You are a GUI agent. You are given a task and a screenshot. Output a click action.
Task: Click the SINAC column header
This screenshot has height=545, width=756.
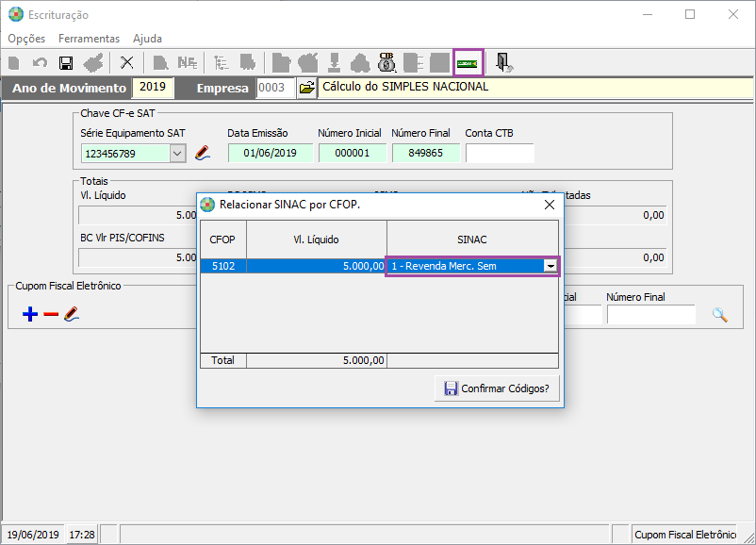click(472, 239)
